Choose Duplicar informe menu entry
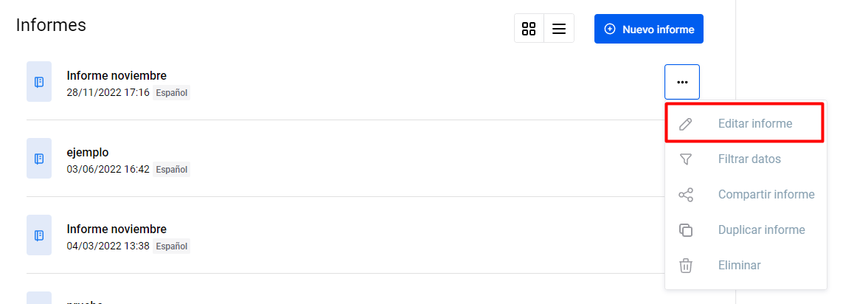 tap(745, 230)
